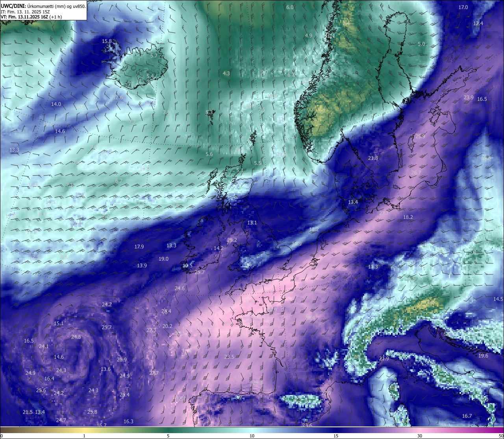Click the 14.2 value over eastern Ireland
The width and height of the screenshot is (504, 439).
coord(219,248)
